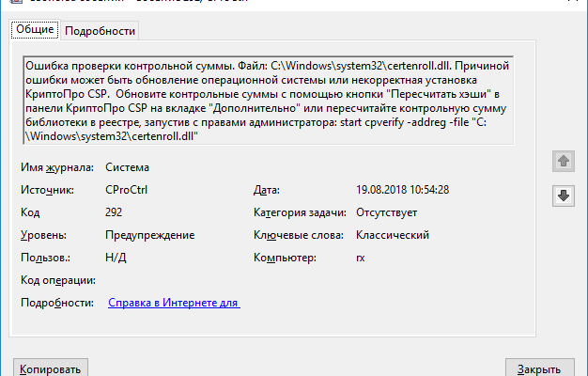Image resolution: width=588 pixels, height=376 pixels.
Task: Select the log name value Система
Action: click(127, 167)
